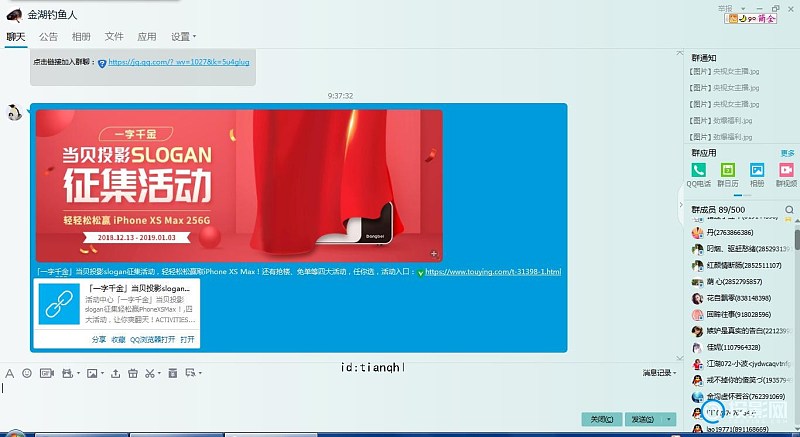Click the GIF sticker icon
Image resolution: width=800 pixels, height=437 pixels.
(47, 374)
